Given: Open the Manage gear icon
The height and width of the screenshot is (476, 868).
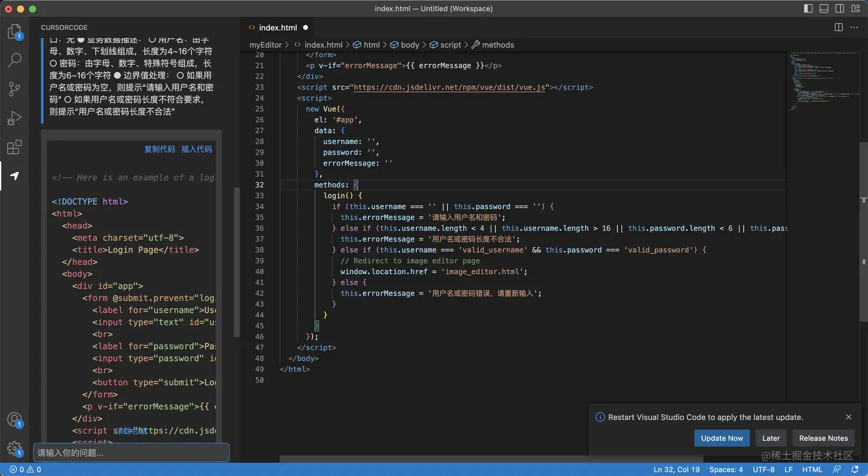Looking at the screenshot, I should (x=14, y=449).
